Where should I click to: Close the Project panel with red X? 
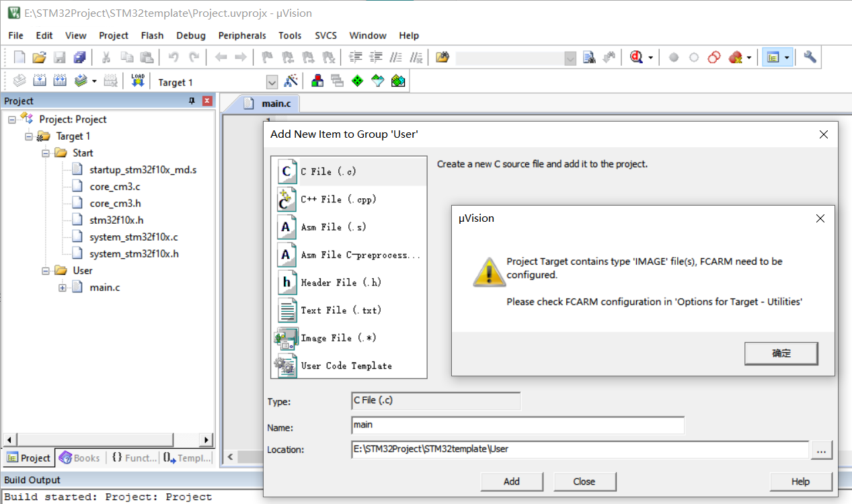207,101
